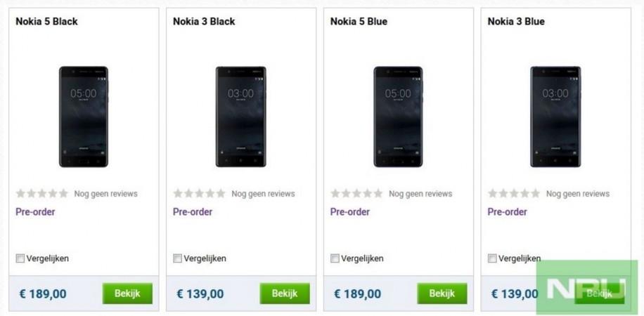Open the Nokia 5 Black phone image
Screen dimensions: 644x316
coord(84,117)
